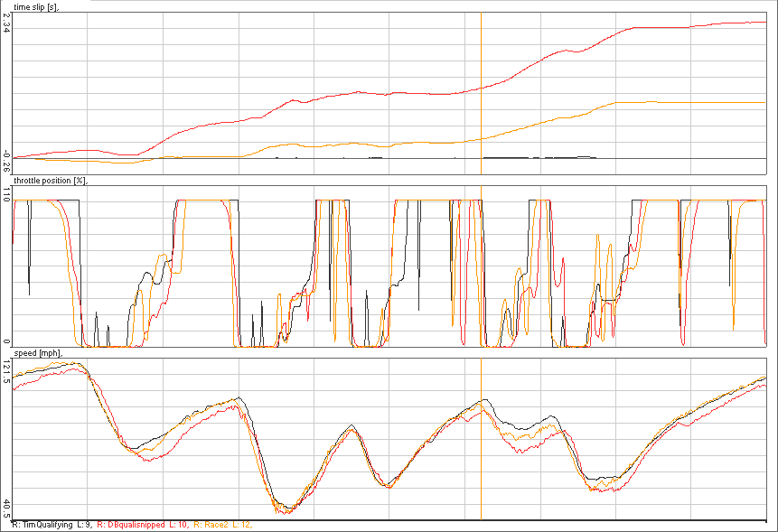The image size is (778, 532).
Task: Click the 0 minimum on throttle axis
Action: pos(5,342)
